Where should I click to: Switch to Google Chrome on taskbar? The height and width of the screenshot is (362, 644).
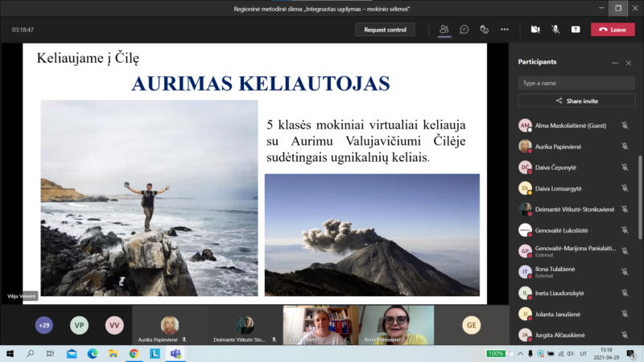pyautogui.click(x=134, y=353)
